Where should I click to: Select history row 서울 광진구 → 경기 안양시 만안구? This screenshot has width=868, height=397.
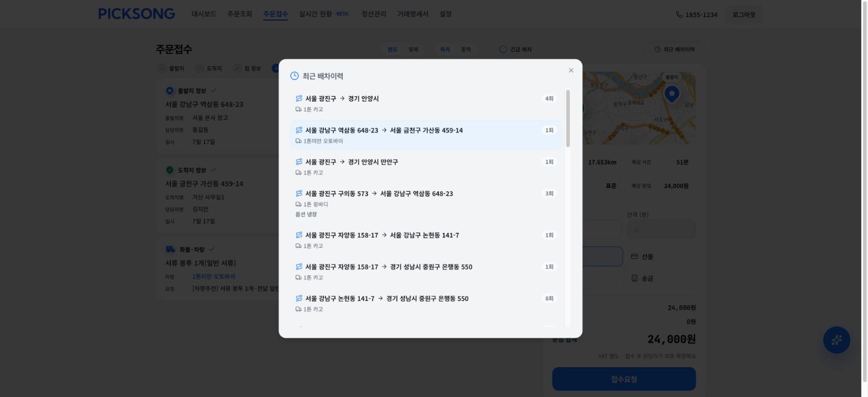426,166
